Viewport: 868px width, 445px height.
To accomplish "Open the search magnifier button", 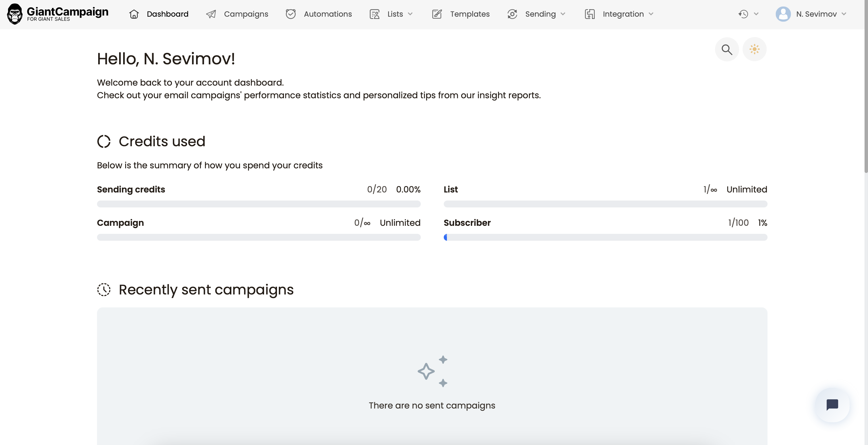I will 727,50.
